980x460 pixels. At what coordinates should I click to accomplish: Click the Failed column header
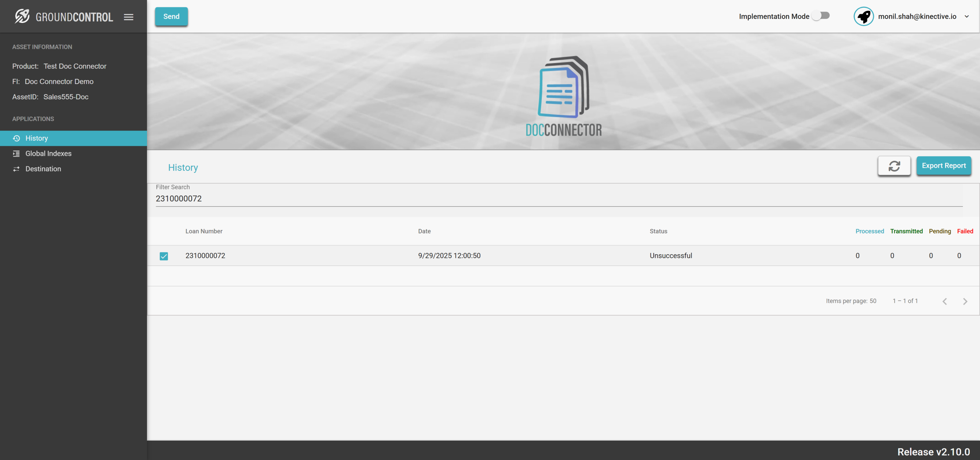pos(965,231)
